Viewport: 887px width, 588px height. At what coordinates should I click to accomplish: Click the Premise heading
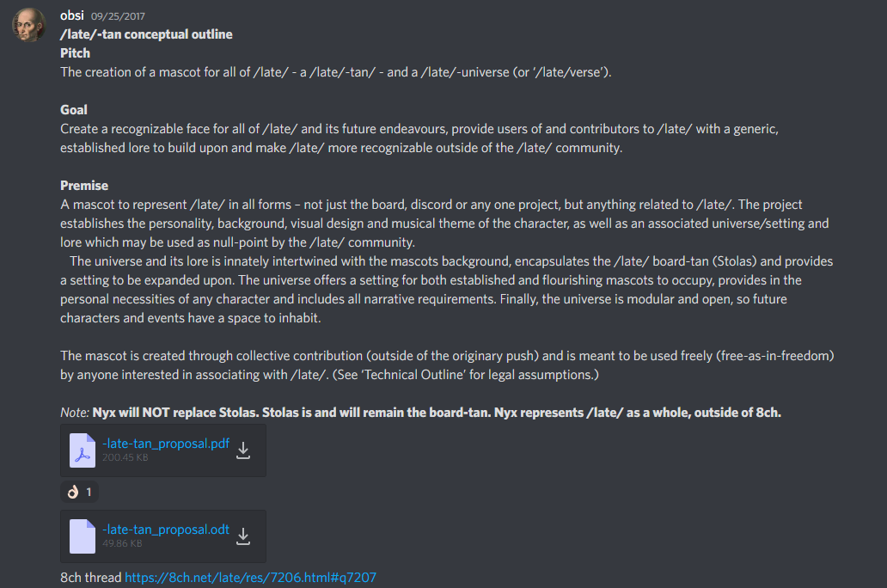tap(84, 186)
